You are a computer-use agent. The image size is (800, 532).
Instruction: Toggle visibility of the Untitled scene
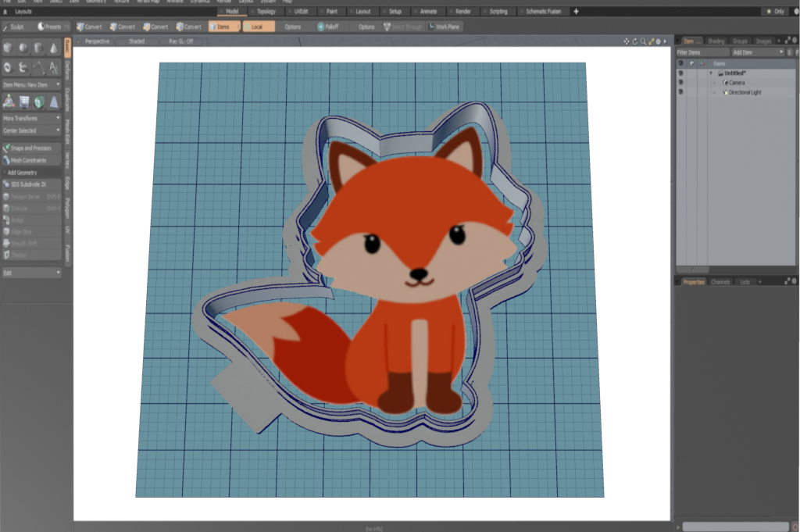pyautogui.click(x=680, y=73)
